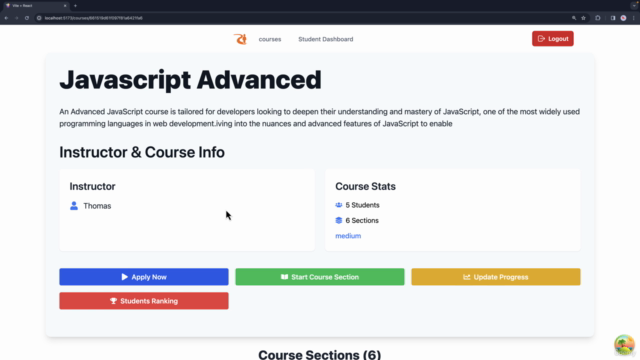The width and height of the screenshot is (640, 360).
Task: Click the Javascript Advanced title
Action: tap(190, 80)
